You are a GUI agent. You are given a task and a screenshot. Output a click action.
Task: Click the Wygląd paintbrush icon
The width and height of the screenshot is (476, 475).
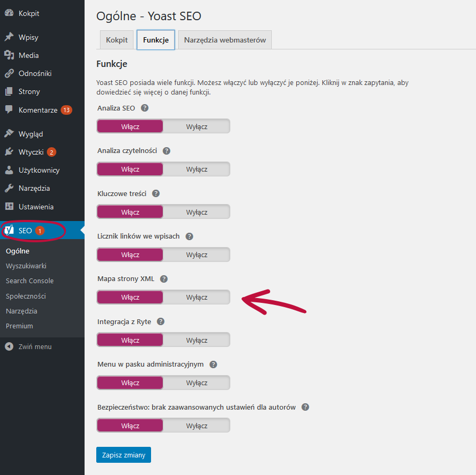coord(9,133)
